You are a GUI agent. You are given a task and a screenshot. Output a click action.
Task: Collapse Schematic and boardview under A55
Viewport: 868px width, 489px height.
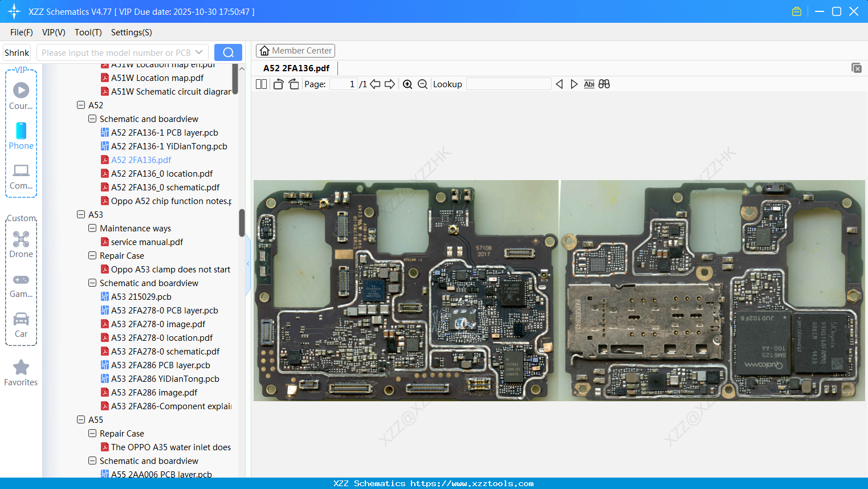coord(92,461)
